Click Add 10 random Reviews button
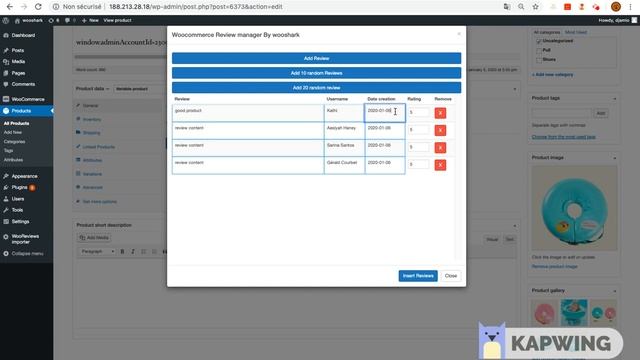 click(316, 73)
